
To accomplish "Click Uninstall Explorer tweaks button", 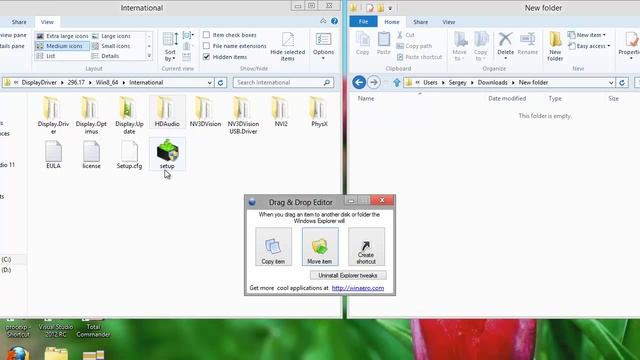I will pos(348,276).
